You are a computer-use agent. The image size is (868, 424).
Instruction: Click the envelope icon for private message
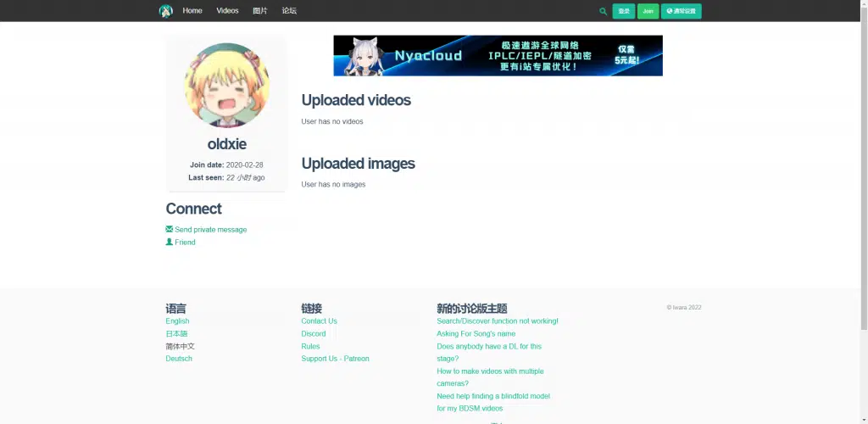pos(170,229)
